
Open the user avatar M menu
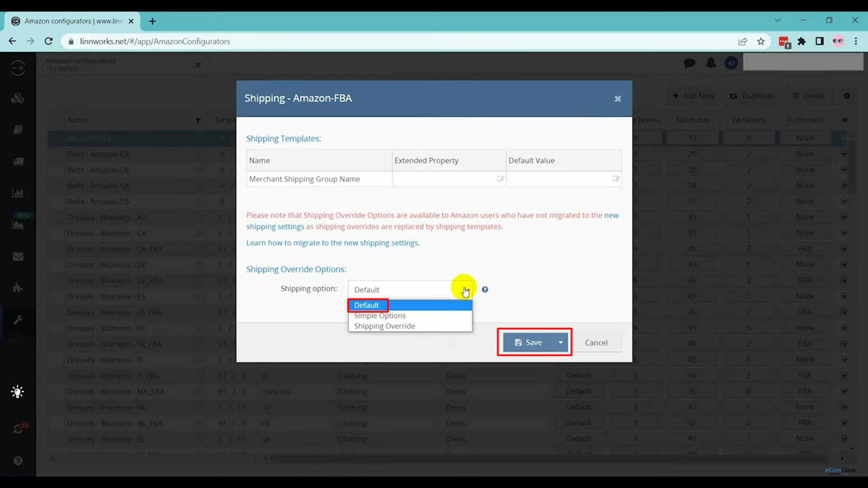tap(731, 63)
